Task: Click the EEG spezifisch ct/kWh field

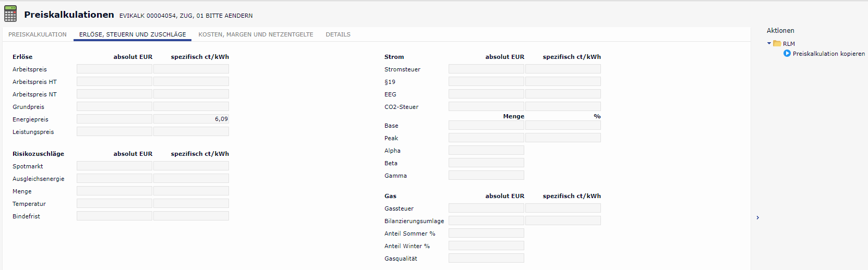Action: tap(563, 94)
